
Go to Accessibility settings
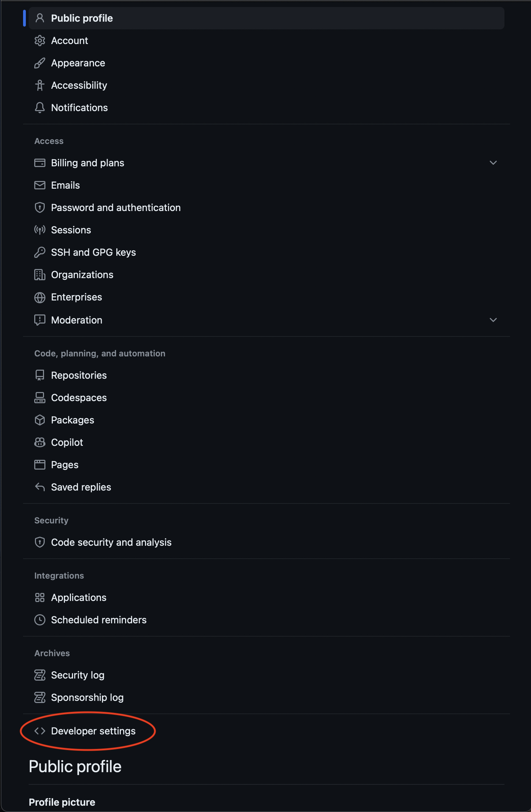pos(79,85)
